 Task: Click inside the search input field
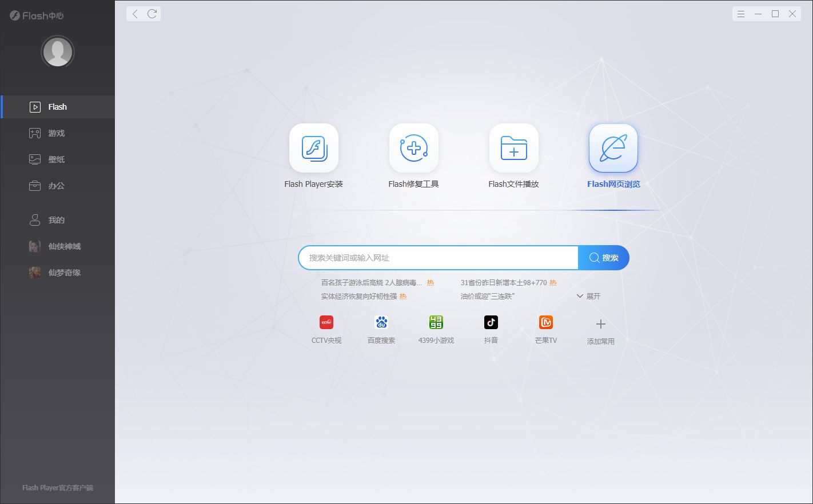click(x=437, y=258)
